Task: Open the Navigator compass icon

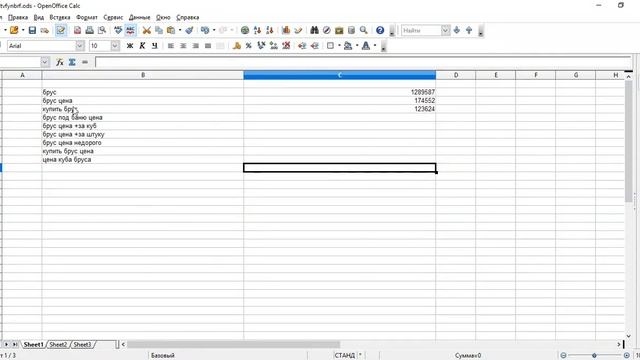Action: (x=327, y=30)
